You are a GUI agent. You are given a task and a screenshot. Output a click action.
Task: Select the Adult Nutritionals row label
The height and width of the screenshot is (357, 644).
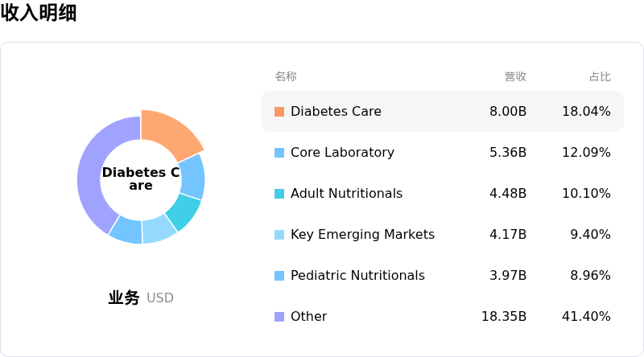[346, 193]
